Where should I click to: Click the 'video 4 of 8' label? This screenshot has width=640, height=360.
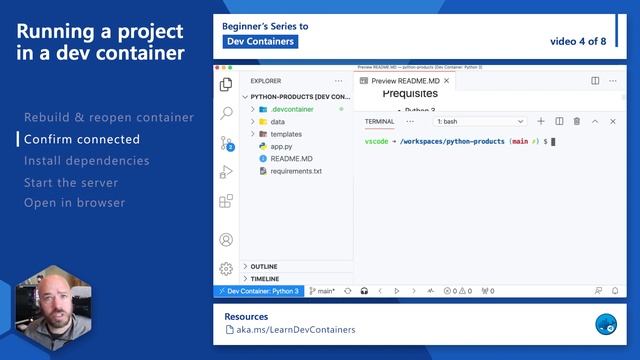tap(578, 41)
